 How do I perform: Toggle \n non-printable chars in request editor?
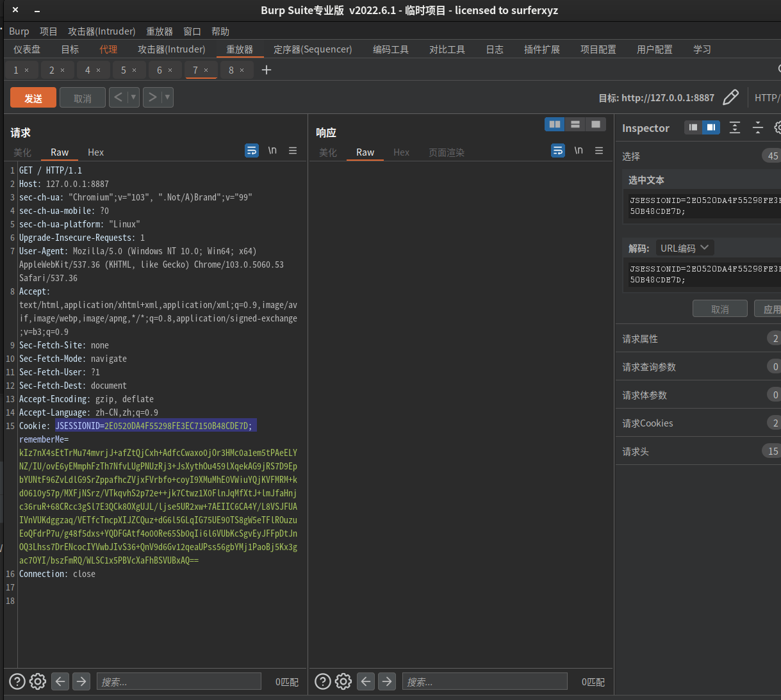(272, 151)
